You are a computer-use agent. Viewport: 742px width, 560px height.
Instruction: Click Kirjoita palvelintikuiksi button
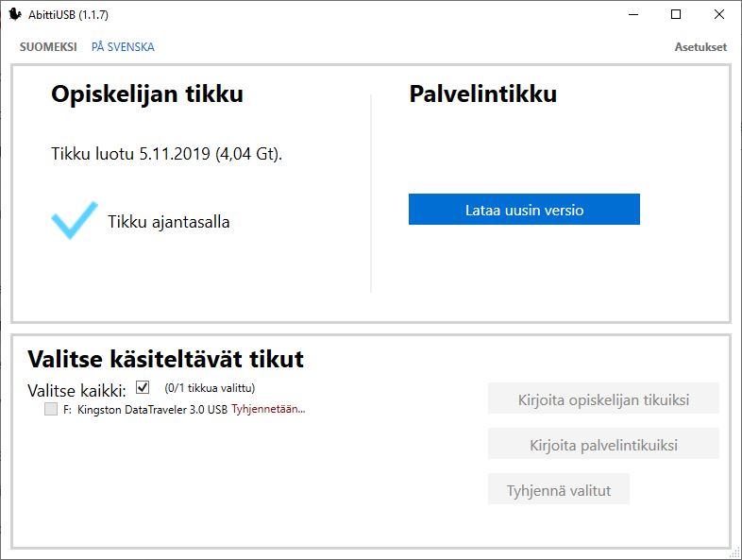pyautogui.click(x=603, y=445)
